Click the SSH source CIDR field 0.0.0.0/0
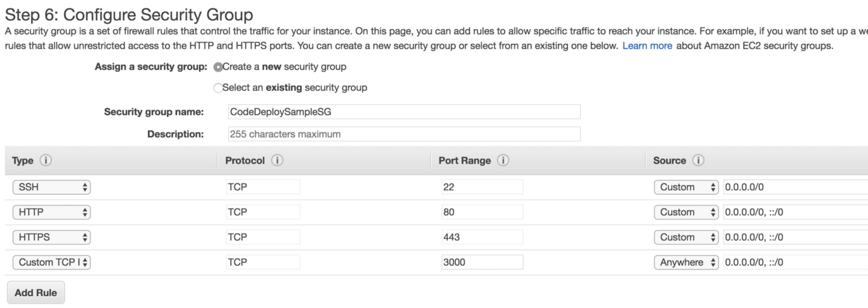This screenshot has height=308, width=868. (794, 187)
